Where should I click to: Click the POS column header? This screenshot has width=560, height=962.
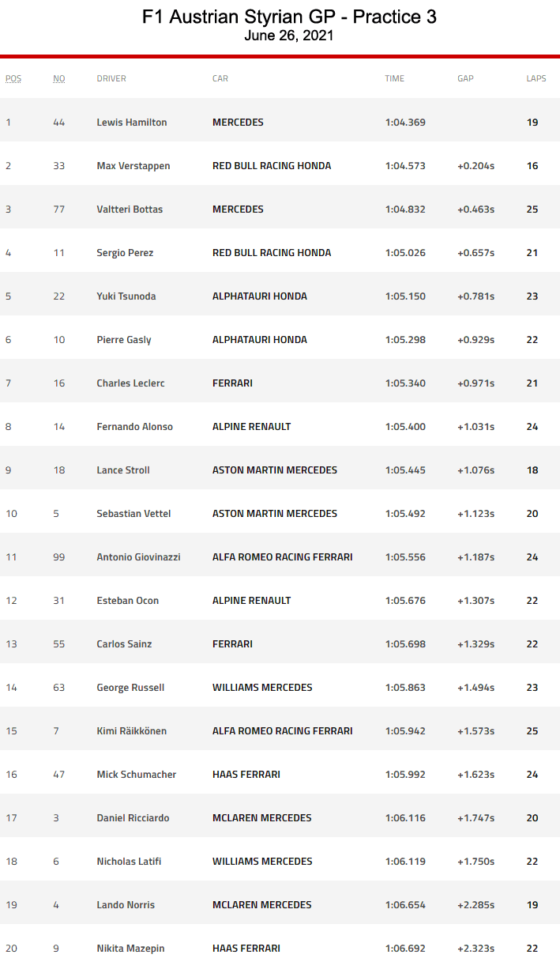click(x=13, y=78)
